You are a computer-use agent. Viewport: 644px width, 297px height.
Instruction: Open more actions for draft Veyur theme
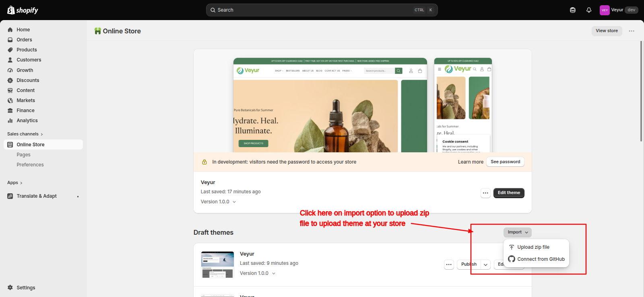point(449,264)
